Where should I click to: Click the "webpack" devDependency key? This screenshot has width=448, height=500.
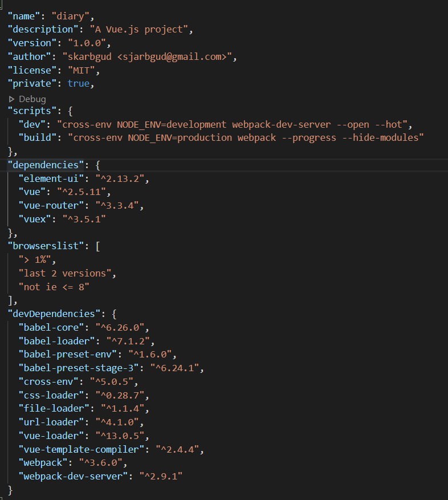pyautogui.click(x=43, y=463)
